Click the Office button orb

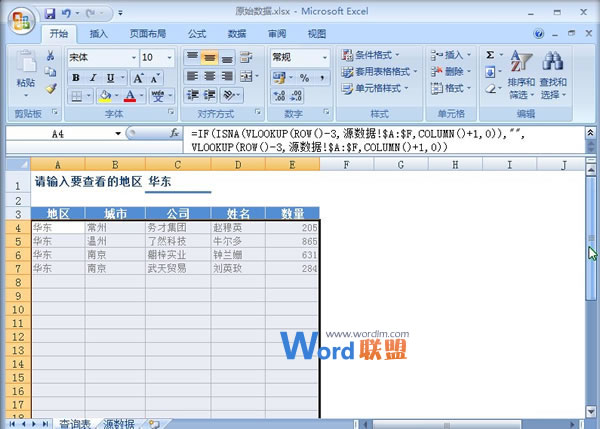(21, 20)
